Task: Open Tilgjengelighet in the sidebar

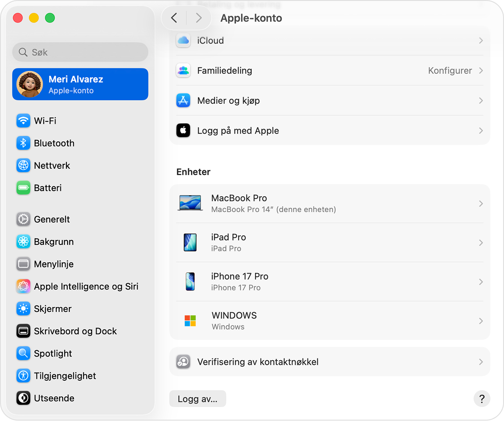Action: [65, 376]
